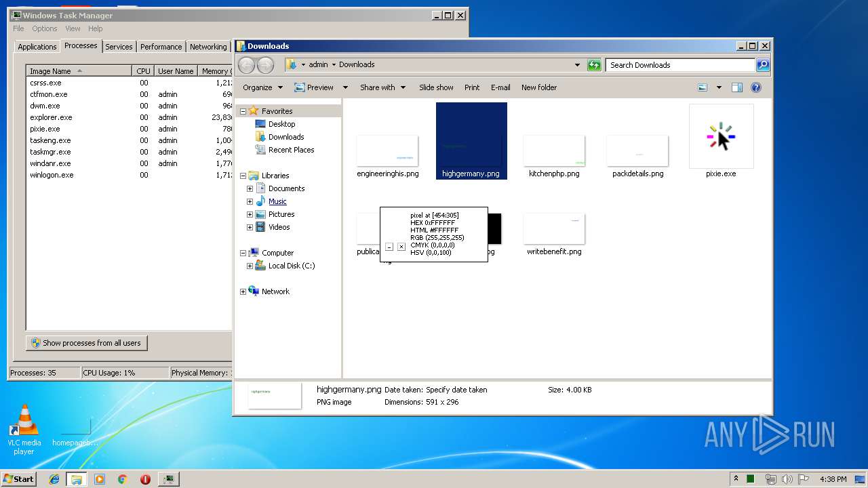Sort processes by Image Name column
Screen dimensions: 868x488
tap(79, 70)
